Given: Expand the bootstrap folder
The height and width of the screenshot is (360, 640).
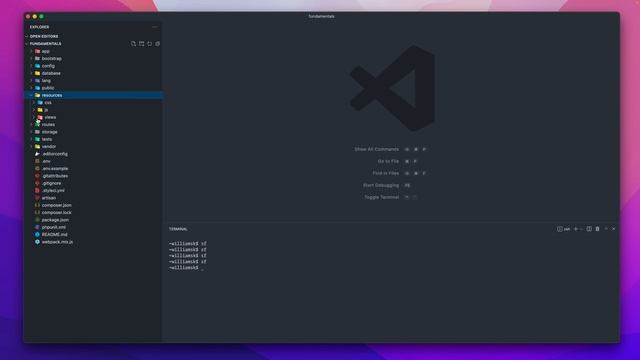Looking at the screenshot, I should coord(94,58).
